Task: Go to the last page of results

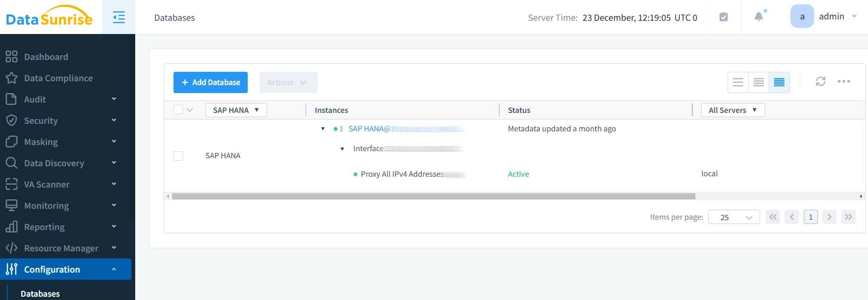Action: click(849, 217)
